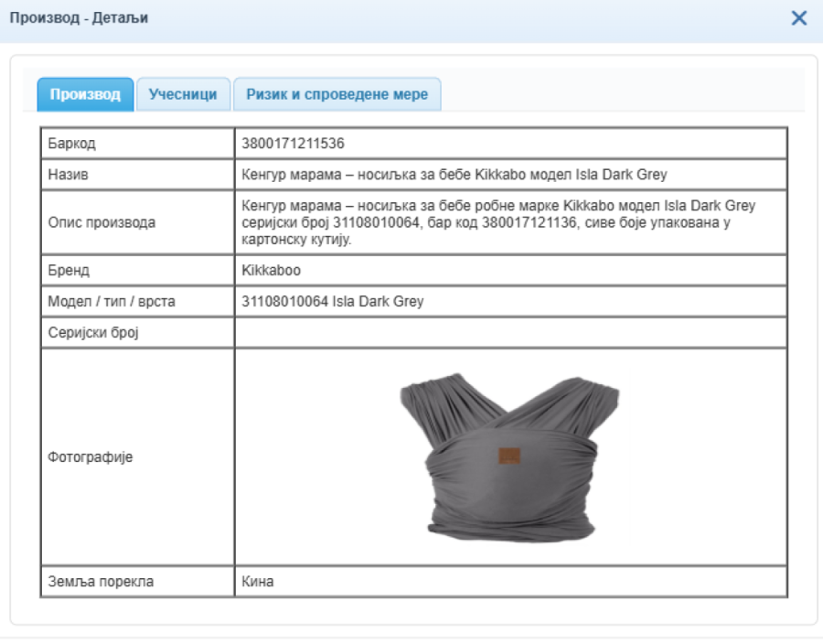Viewport: 823px width, 644px height.
Task: Click the Земља порекла row label
Action: (x=101, y=582)
